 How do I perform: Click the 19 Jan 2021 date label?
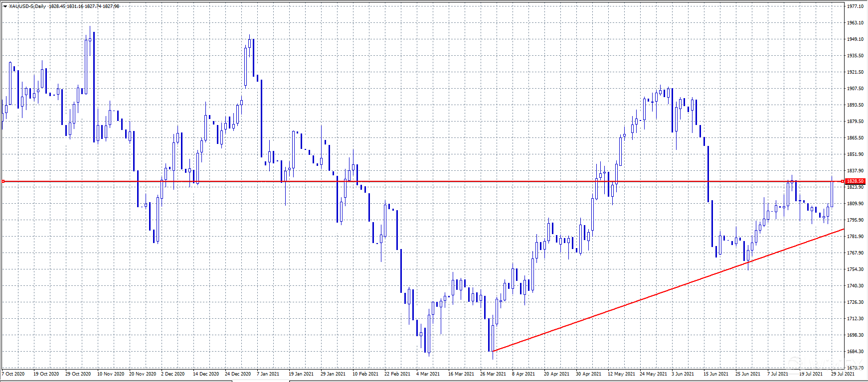click(x=301, y=374)
